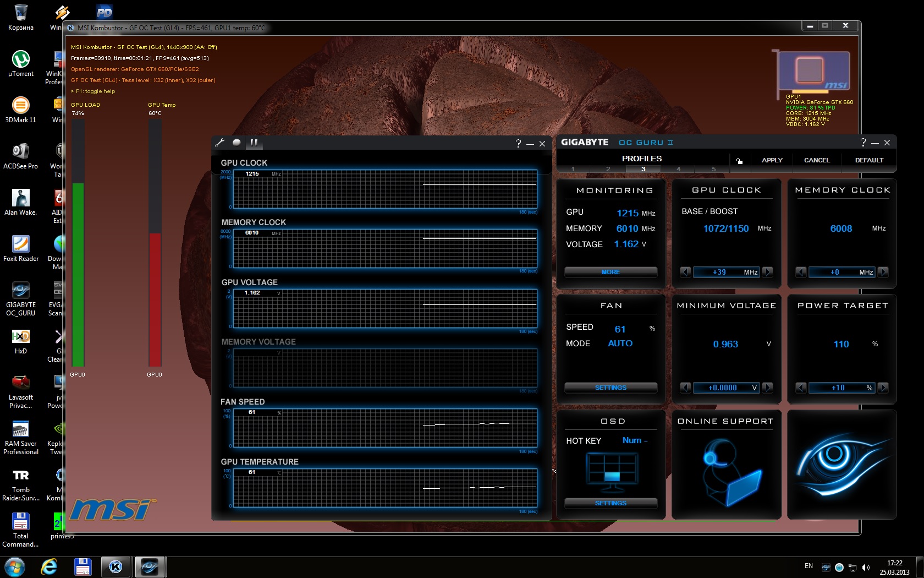
Task: Increase minimum voltage offset with right arrow
Action: click(x=768, y=388)
